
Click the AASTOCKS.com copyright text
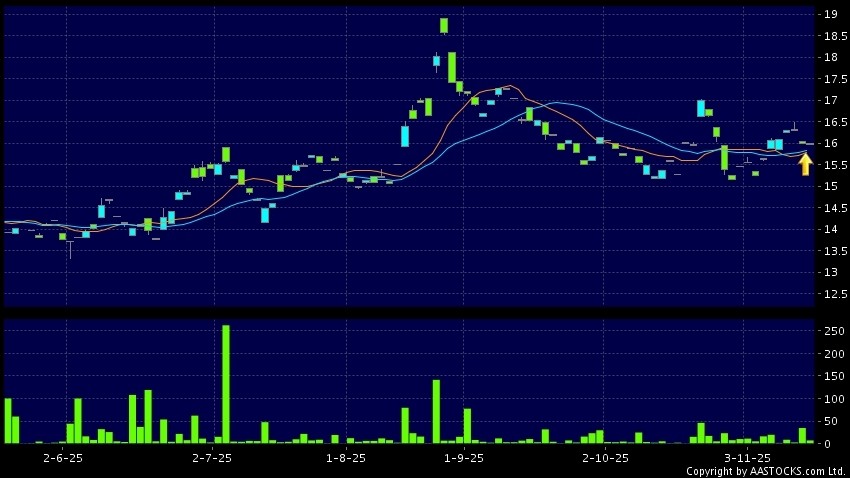tap(765, 471)
